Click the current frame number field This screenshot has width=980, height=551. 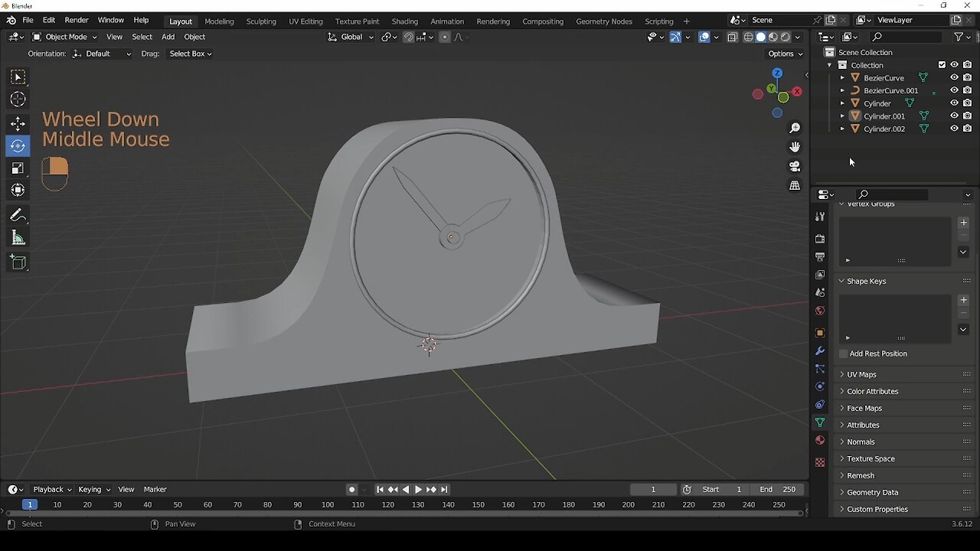[x=653, y=489]
